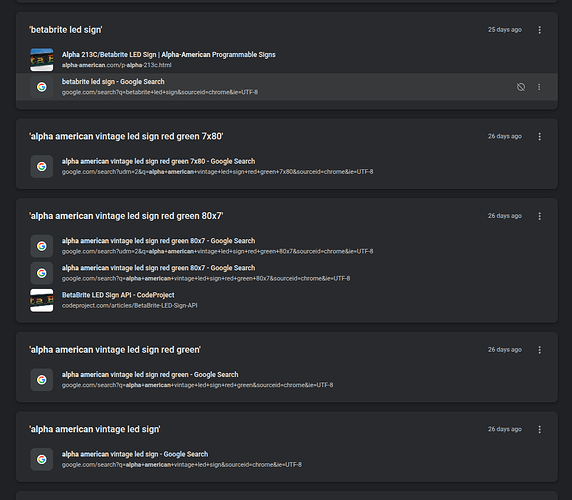
Task: Open menu for 'vintage led sign red green' group
Action: tap(540, 350)
